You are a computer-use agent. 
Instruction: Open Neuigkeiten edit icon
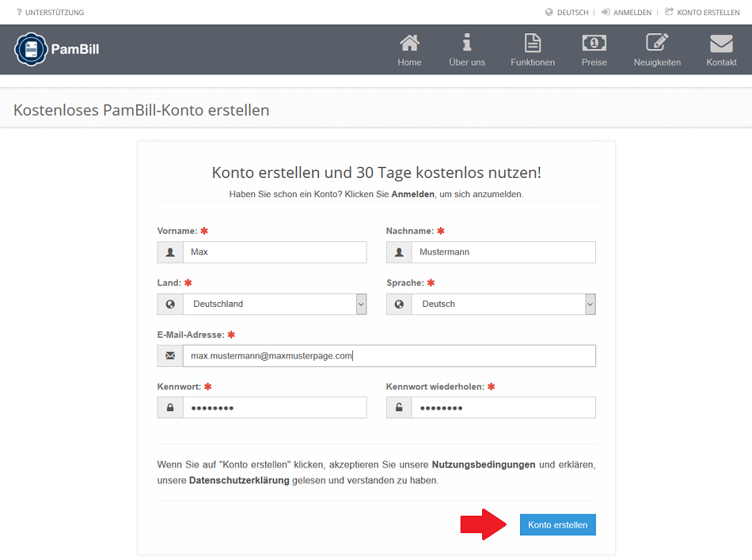click(x=657, y=43)
